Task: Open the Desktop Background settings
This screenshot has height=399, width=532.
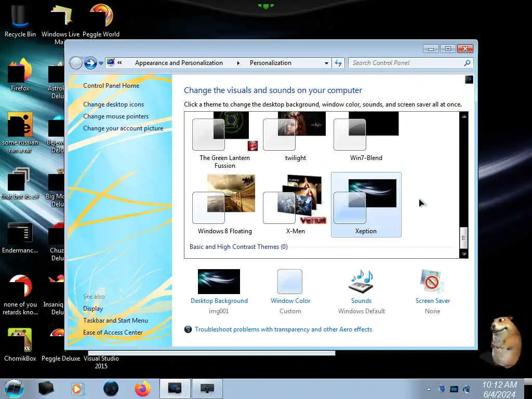Action: point(219,292)
